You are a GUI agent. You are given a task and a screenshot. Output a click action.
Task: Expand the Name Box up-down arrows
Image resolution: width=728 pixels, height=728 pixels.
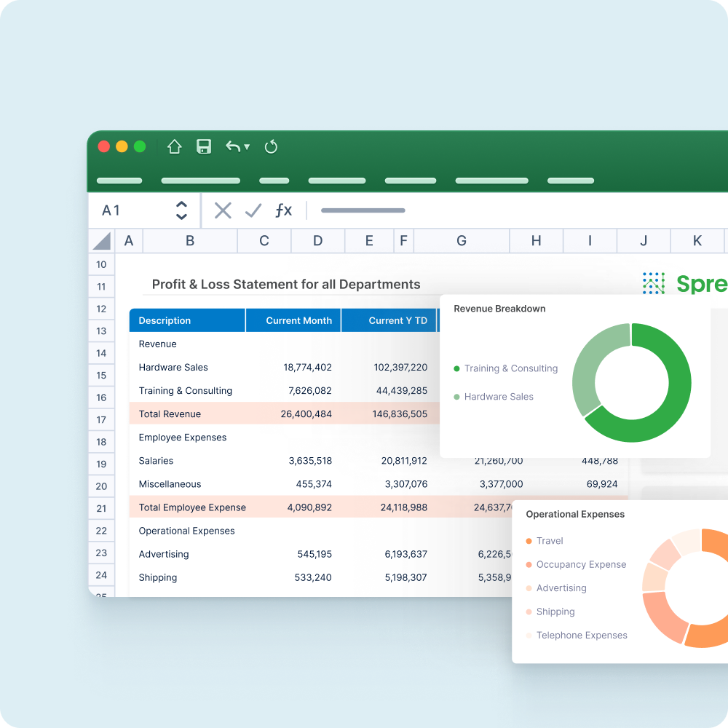tap(182, 210)
